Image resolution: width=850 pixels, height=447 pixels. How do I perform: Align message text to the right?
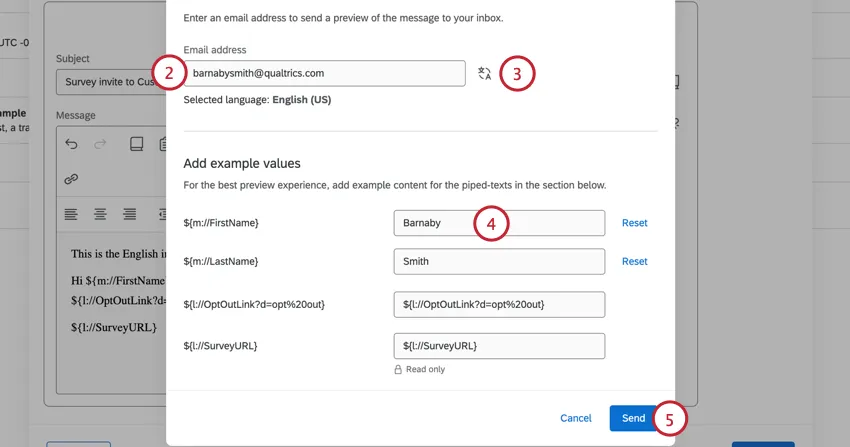(x=129, y=213)
